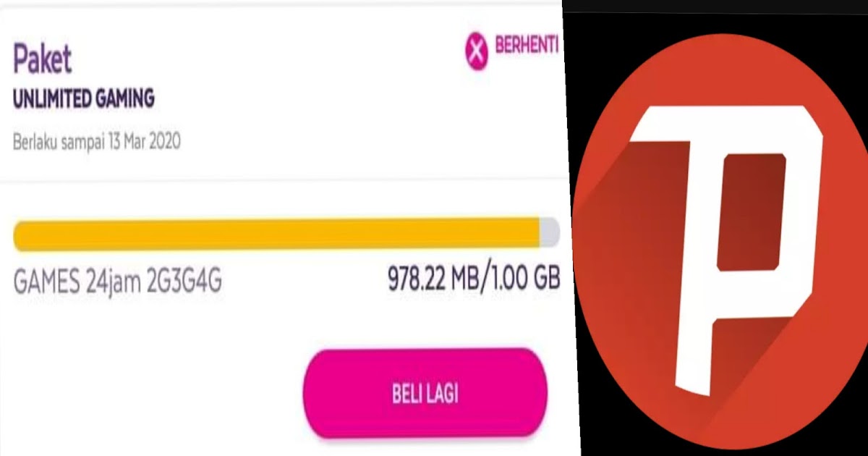868x456 pixels.
Task: Select the GAMES 24jam quota label
Action: 77,282
